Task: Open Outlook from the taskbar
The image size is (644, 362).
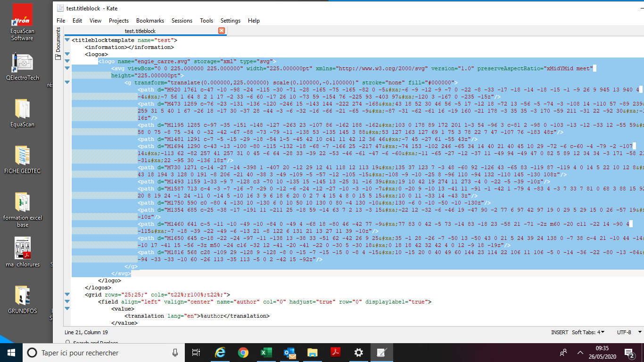Action: 289,353
